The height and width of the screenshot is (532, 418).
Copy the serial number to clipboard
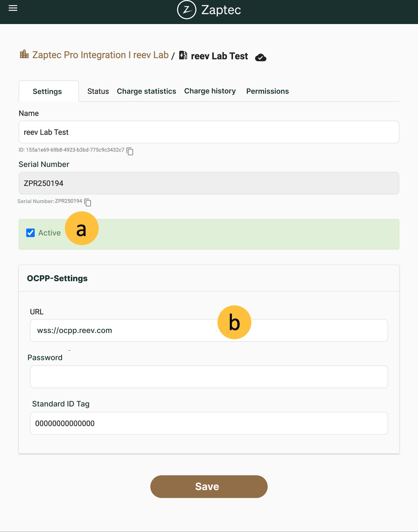click(x=88, y=203)
